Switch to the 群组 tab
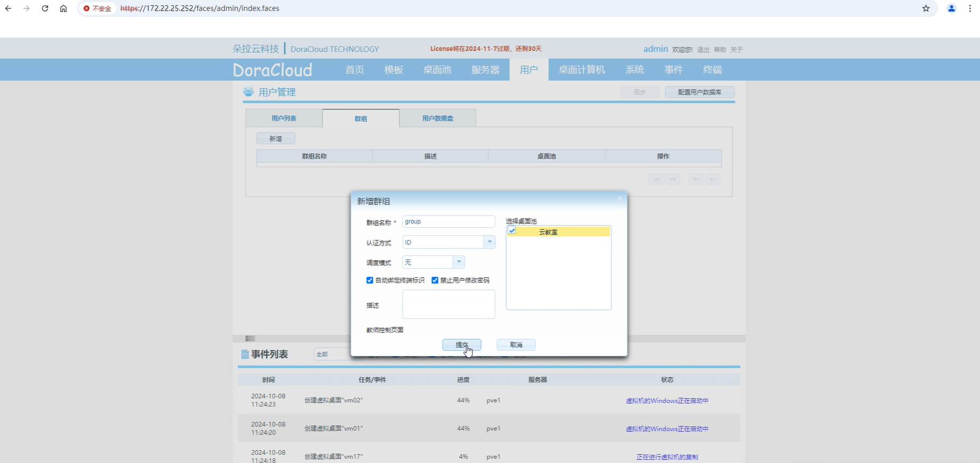980x463 pixels. coord(361,118)
